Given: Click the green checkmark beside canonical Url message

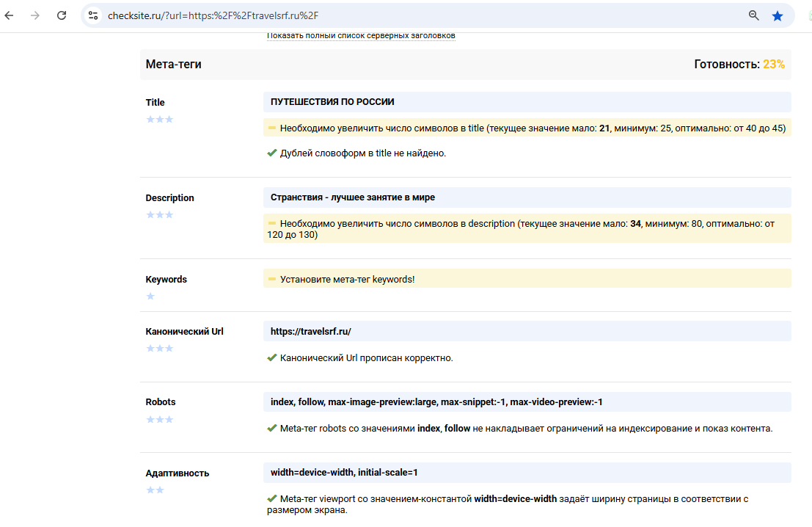Looking at the screenshot, I should click(272, 358).
